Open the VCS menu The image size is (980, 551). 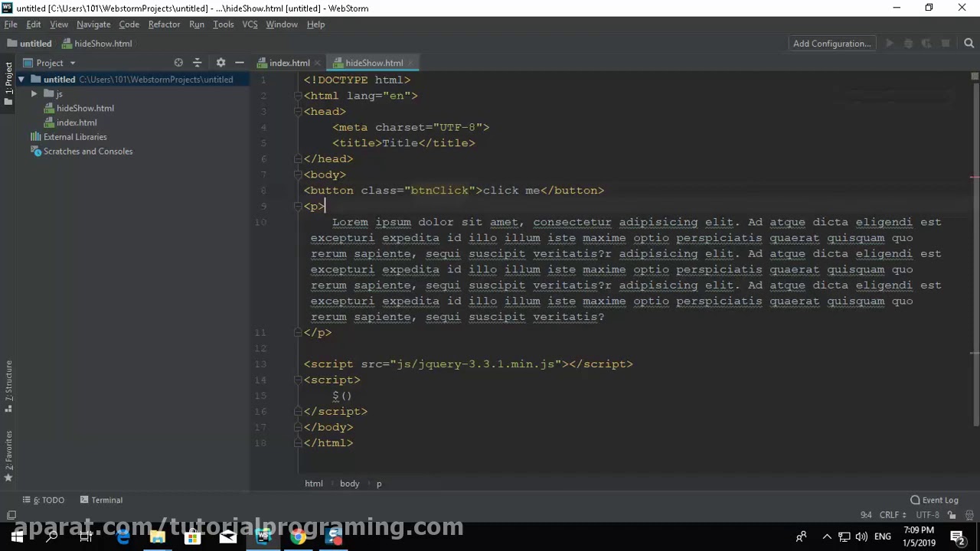pos(250,24)
